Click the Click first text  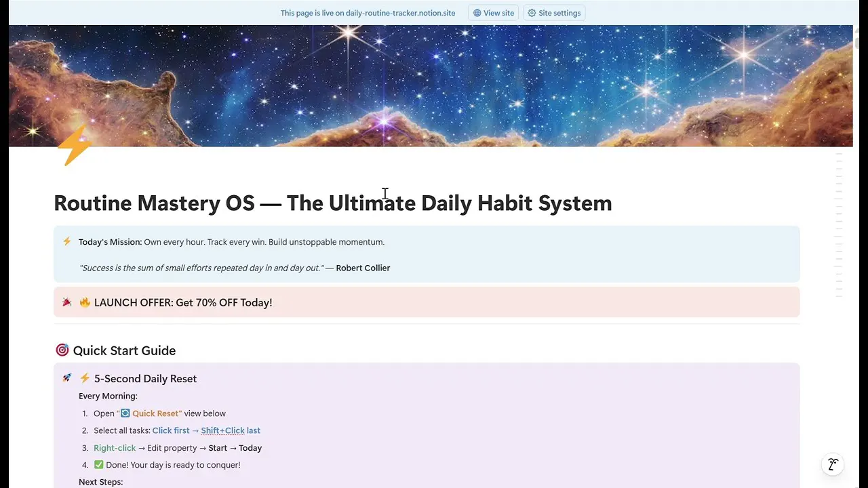(x=171, y=430)
